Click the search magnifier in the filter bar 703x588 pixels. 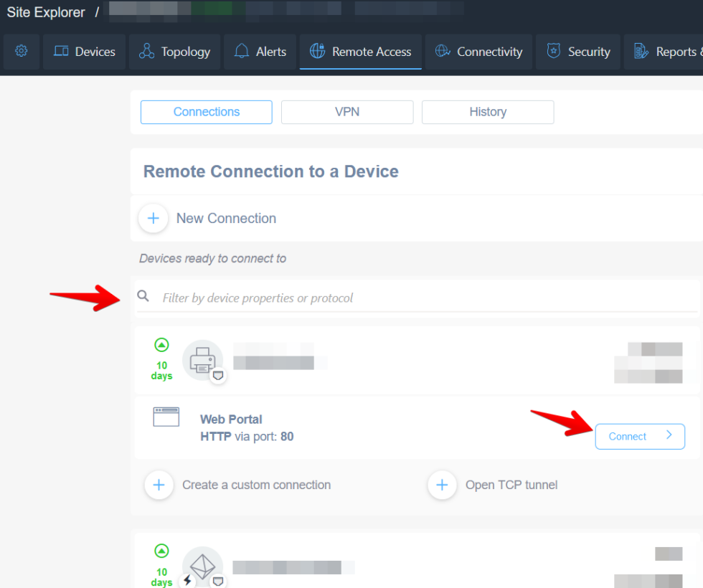click(143, 296)
